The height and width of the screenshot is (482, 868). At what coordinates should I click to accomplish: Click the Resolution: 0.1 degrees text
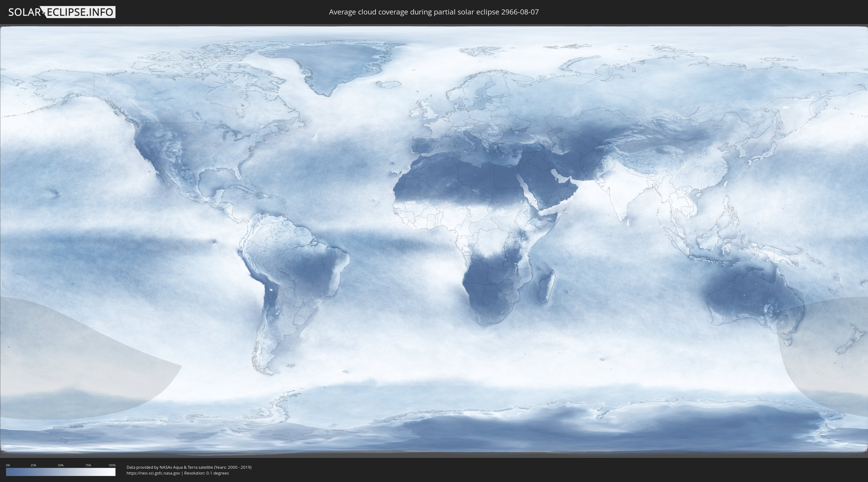coord(206,473)
